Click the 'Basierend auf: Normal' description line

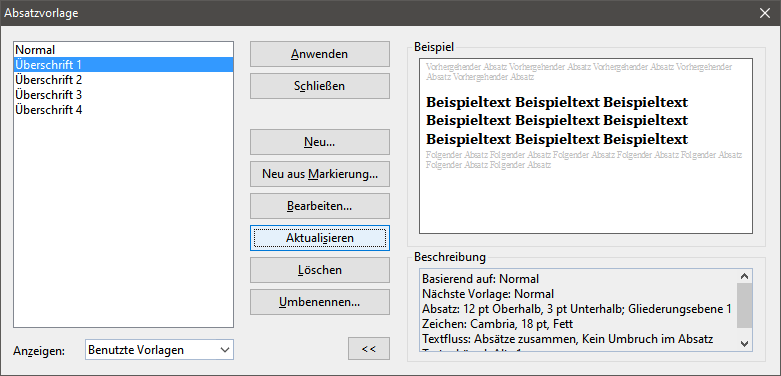480,279
